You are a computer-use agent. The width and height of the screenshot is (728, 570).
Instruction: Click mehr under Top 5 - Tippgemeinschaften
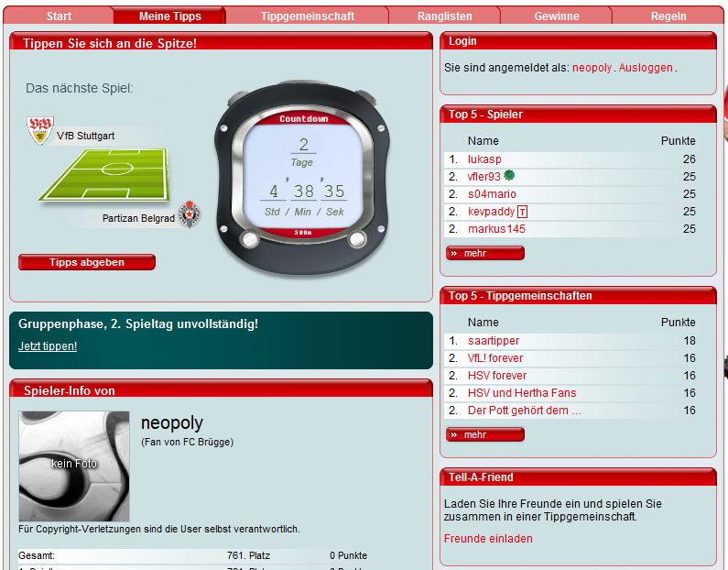click(485, 434)
